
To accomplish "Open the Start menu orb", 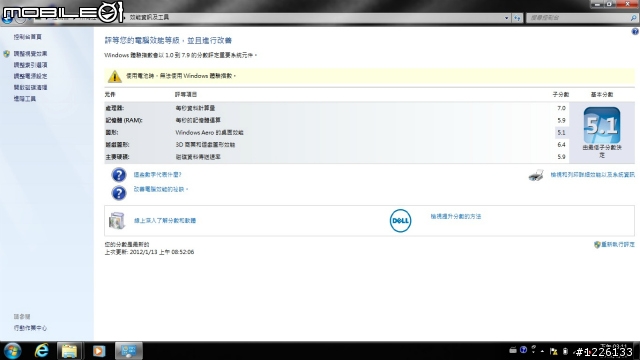I will (12, 351).
